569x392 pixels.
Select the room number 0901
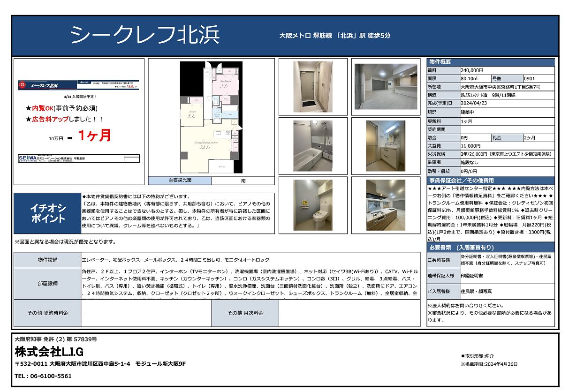click(529, 79)
